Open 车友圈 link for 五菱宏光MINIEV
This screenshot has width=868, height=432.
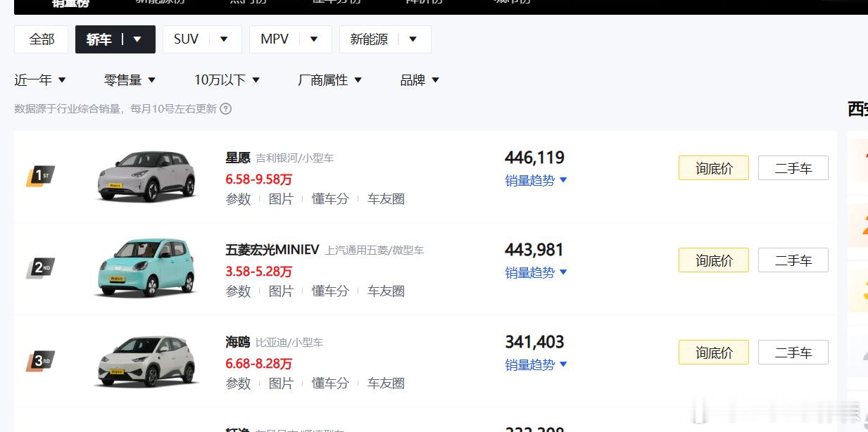tap(386, 291)
